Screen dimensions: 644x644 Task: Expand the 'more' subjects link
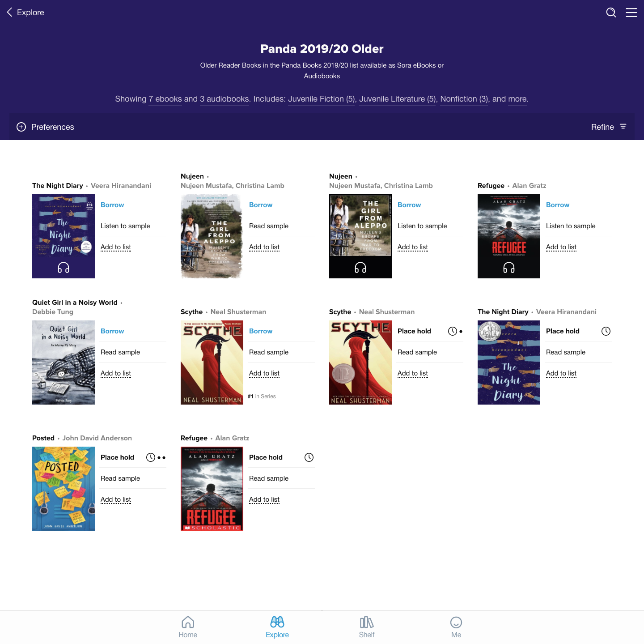pyautogui.click(x=517, y=99)
